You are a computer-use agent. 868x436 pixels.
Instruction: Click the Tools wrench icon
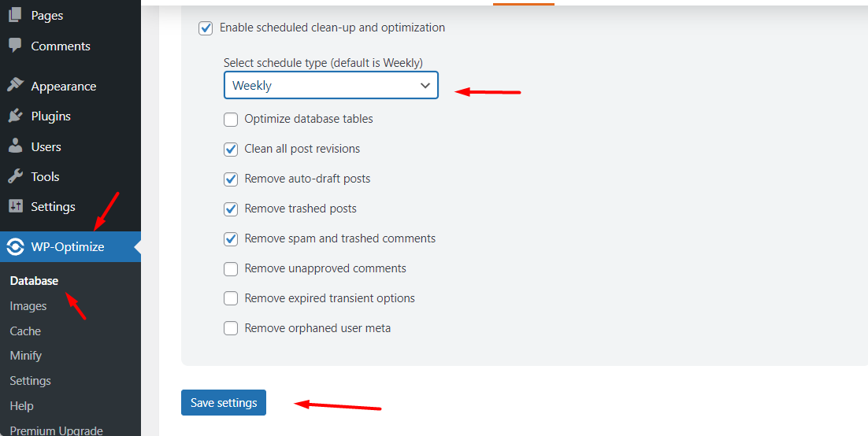pos(15,176)
